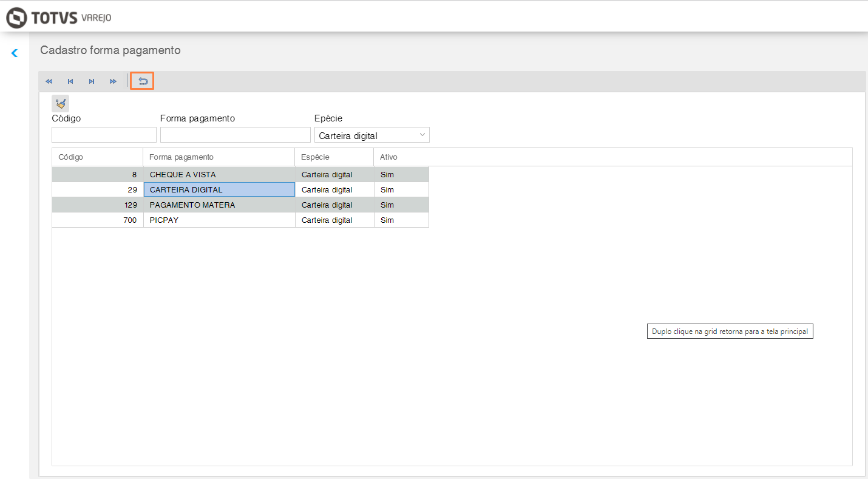Click the Espécie column header
Viewport: 868px width, 479px height.
pos(334,157)
